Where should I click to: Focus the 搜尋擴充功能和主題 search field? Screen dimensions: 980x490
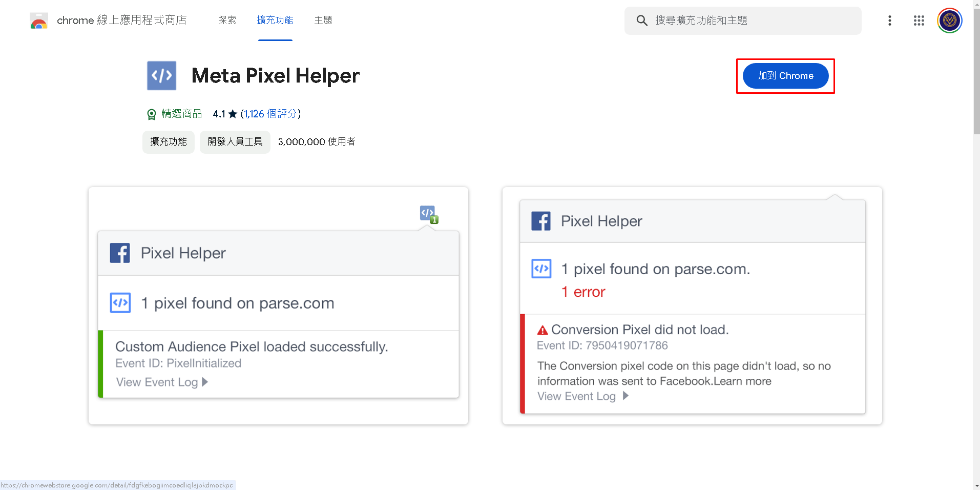coord(743,21)
